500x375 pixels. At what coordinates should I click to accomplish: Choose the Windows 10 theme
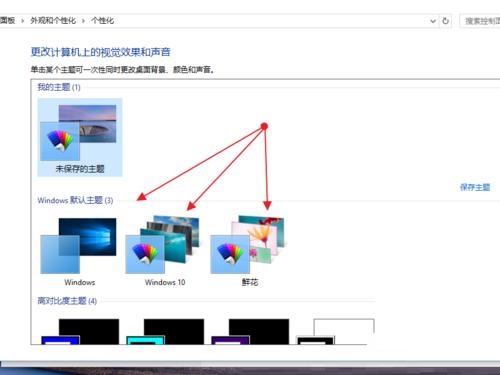(164, 251)
